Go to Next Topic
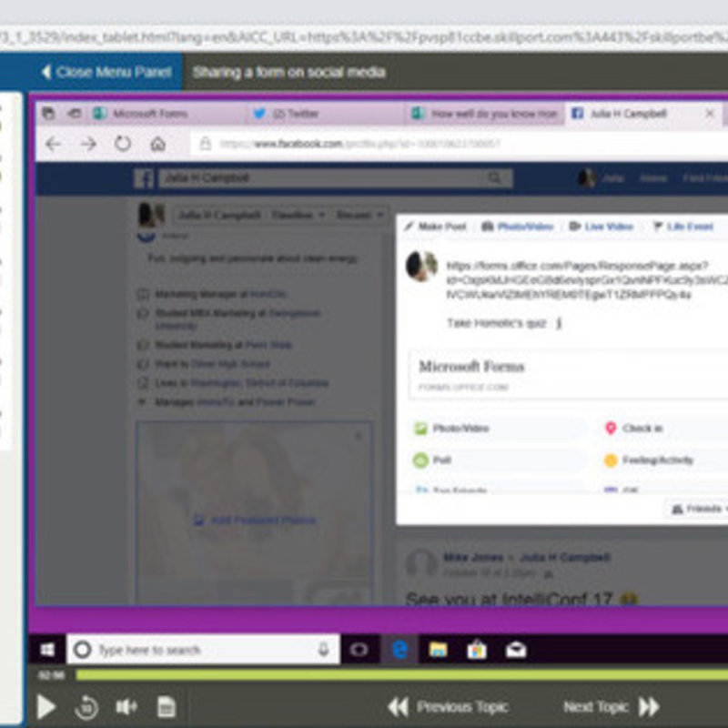 pos(611,707)
